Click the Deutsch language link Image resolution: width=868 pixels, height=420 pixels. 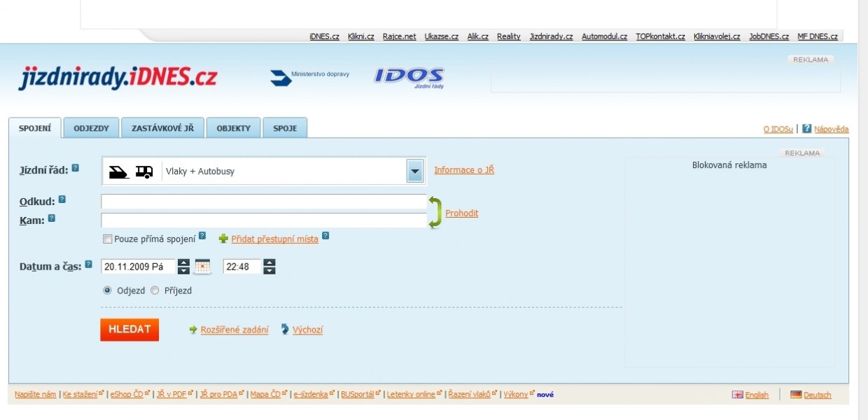click(x=818, y=395)
